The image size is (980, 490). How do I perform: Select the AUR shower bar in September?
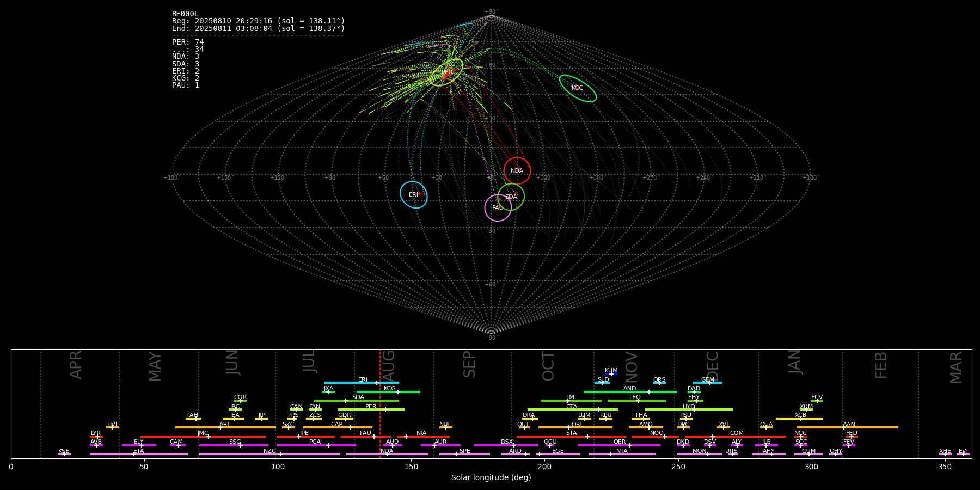pos(440,445)
